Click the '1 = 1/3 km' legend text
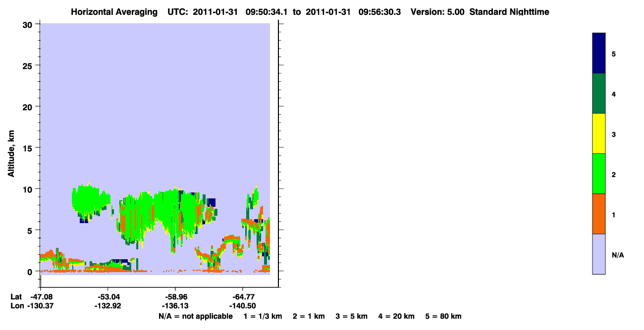The image size is (644, 330). coord(263,316)
